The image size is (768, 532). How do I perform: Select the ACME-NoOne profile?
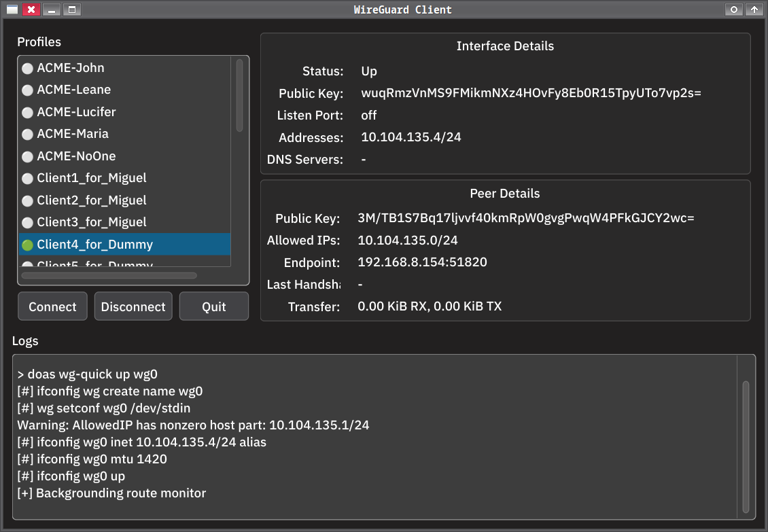[125, 156]
